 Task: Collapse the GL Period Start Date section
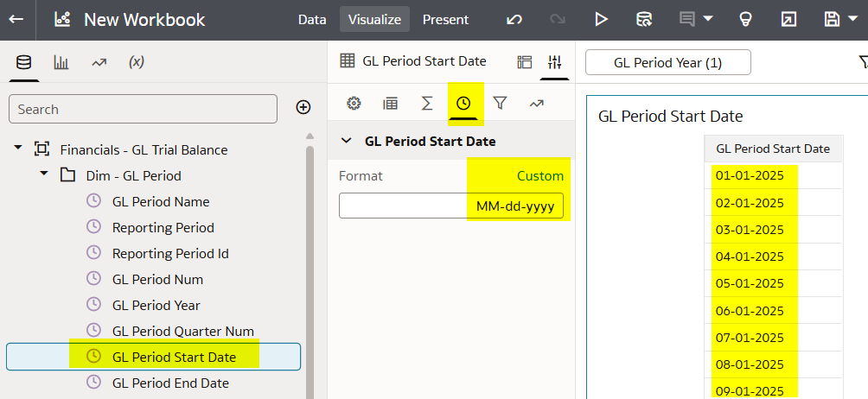tap(347, 141)
